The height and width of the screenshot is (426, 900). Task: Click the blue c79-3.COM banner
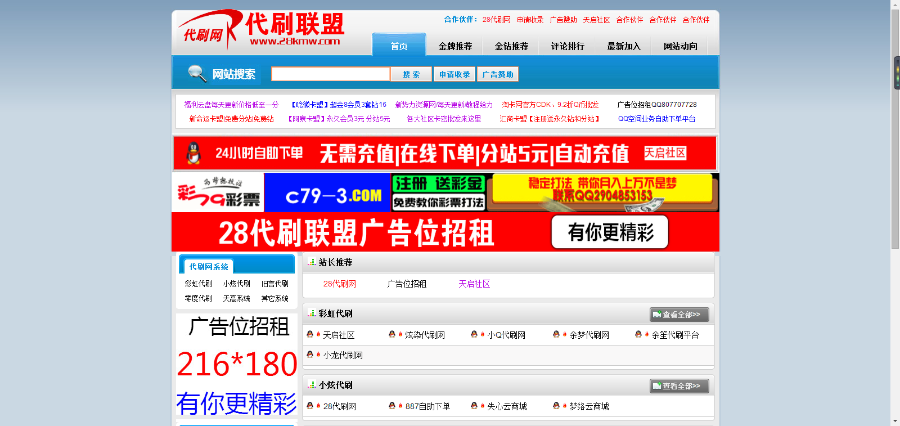327,192
